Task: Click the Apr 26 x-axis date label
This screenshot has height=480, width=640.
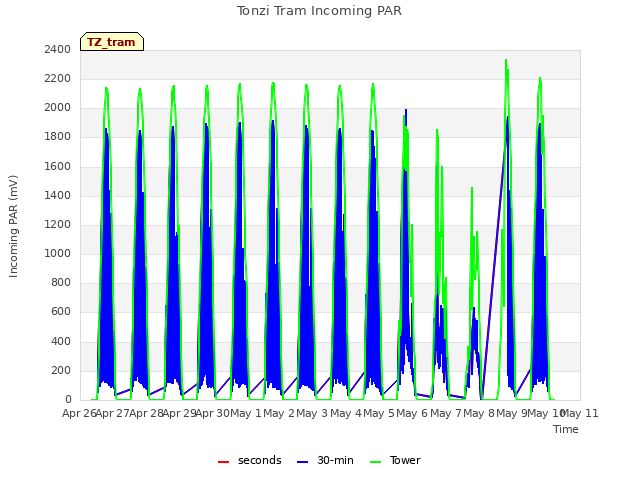Action: tap(79, 413)
